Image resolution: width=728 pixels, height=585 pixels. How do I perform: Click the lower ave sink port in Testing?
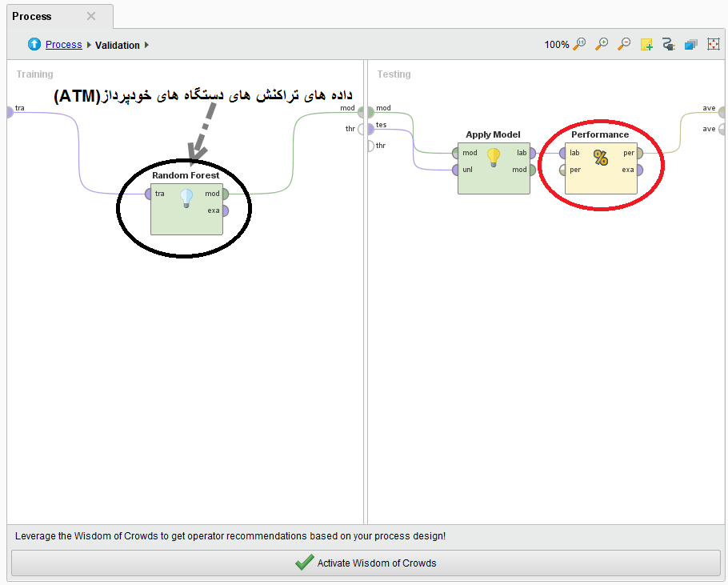click(x=722, y=129)
